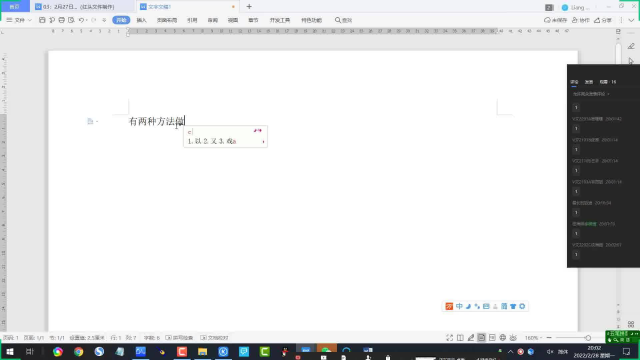
Task: Click the paragraph layout icon beside the text
Action: click(x=90, y=121)
